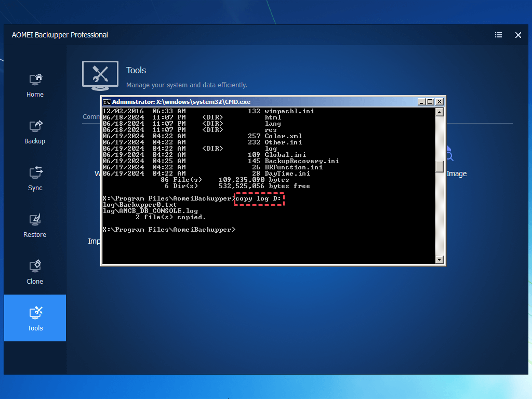This screenshot has width=532, height=399.
Task: Click the 'copy log D:' command text
Action: pyautogui.click(x=259, y=198)
